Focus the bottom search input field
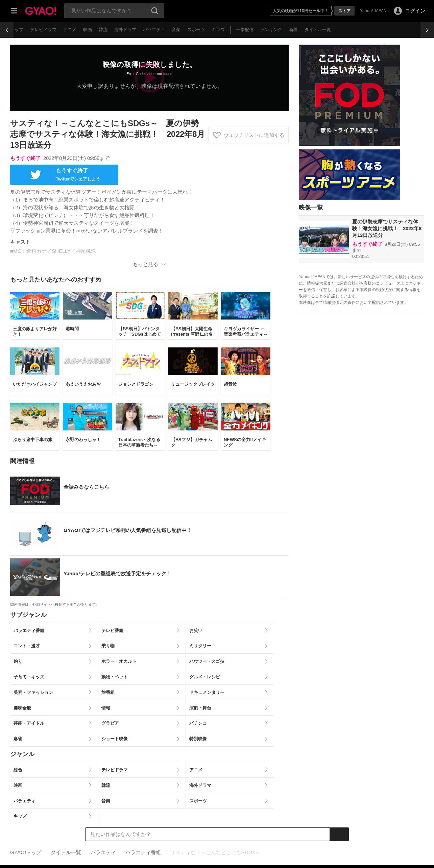The width and height of the screenshot is (434, 868). click(207, 834)
